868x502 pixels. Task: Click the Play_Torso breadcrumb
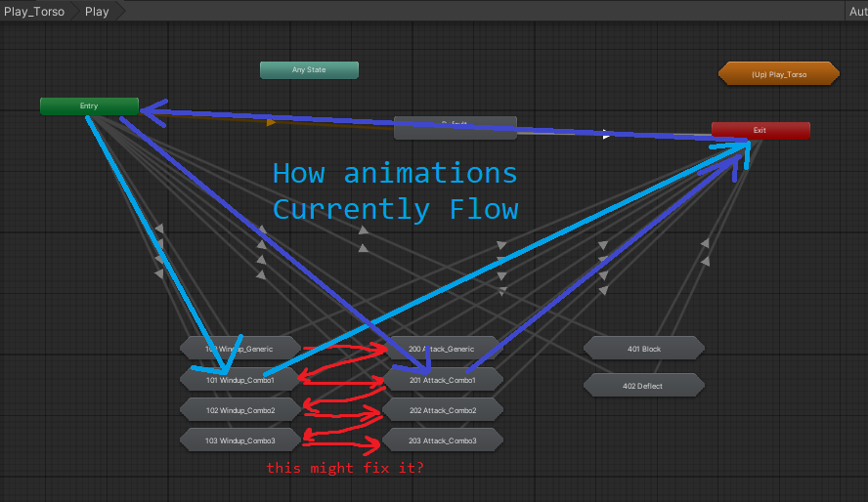tap(34, 11)
